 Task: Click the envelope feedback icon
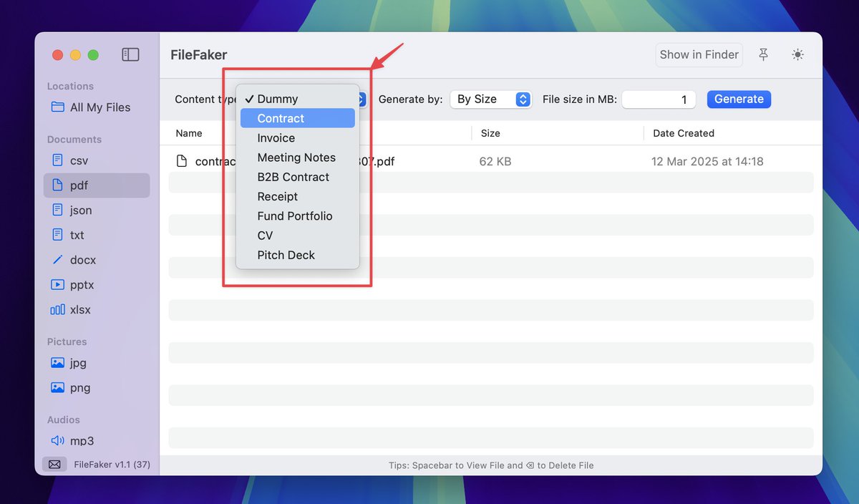55,465
